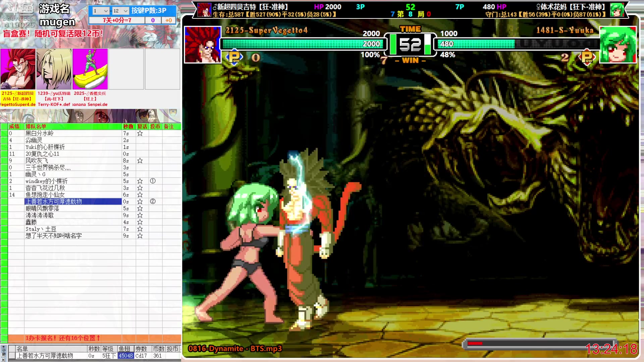Select queue row 幽灵丶G
The width and height of the screenshot is (644, 362).
pos(73,174)
